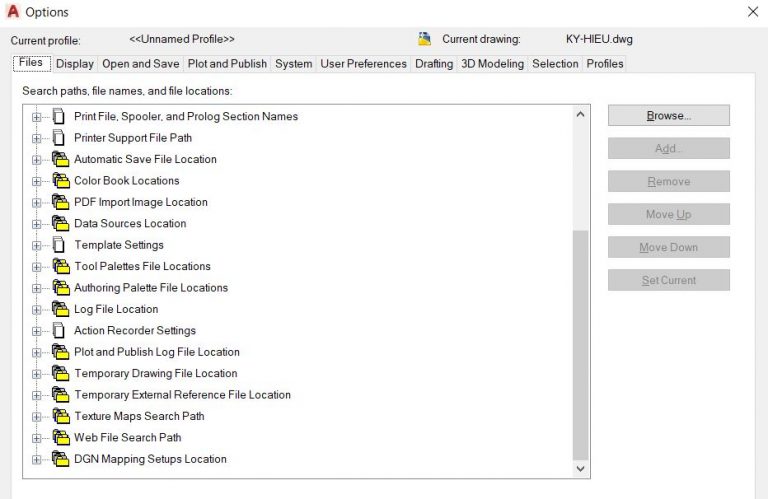Click the folder icon for Tool Palettes File Locations
The image size is (768, 499).
click(x=60, y=267)
